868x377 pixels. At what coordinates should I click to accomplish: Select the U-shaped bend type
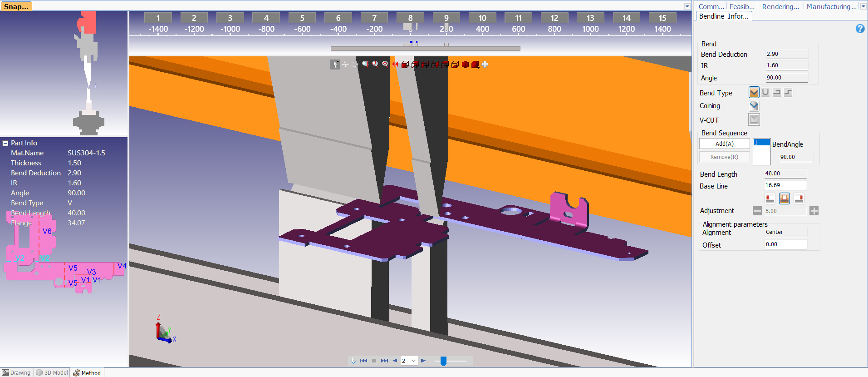[x=765, y=93]
